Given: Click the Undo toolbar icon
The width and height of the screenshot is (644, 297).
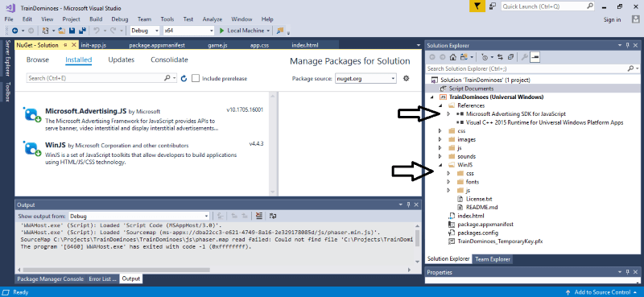Looking at the screenshot, I should pos(97,31).
